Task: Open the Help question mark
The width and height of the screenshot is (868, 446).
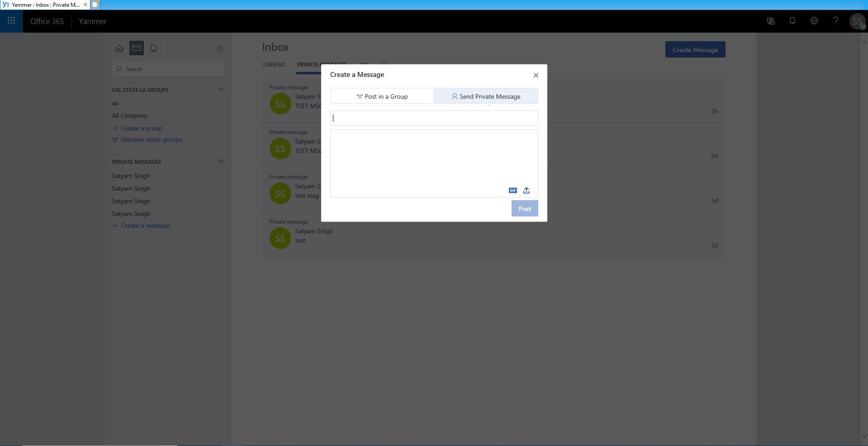Action: pyautogui.click(x=836, y=21)
